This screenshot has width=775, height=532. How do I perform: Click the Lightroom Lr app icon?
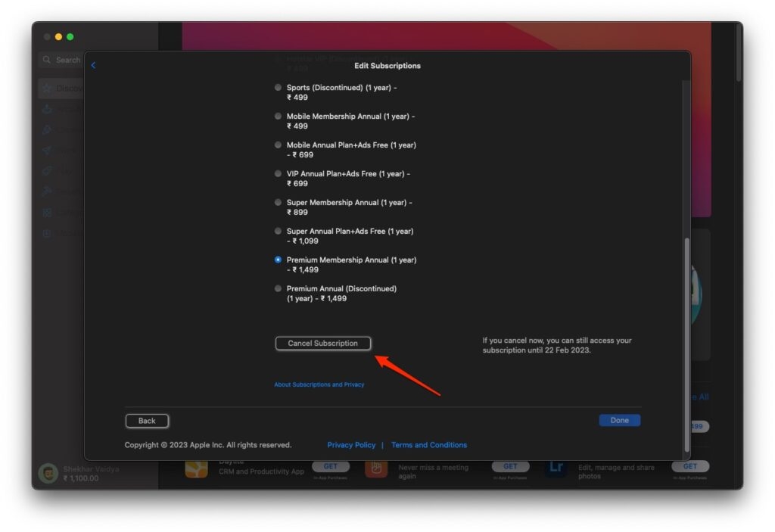556,468
